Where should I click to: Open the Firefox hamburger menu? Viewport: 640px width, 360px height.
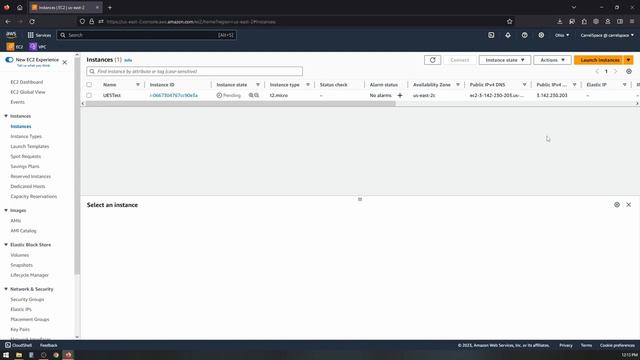[632, 21]
